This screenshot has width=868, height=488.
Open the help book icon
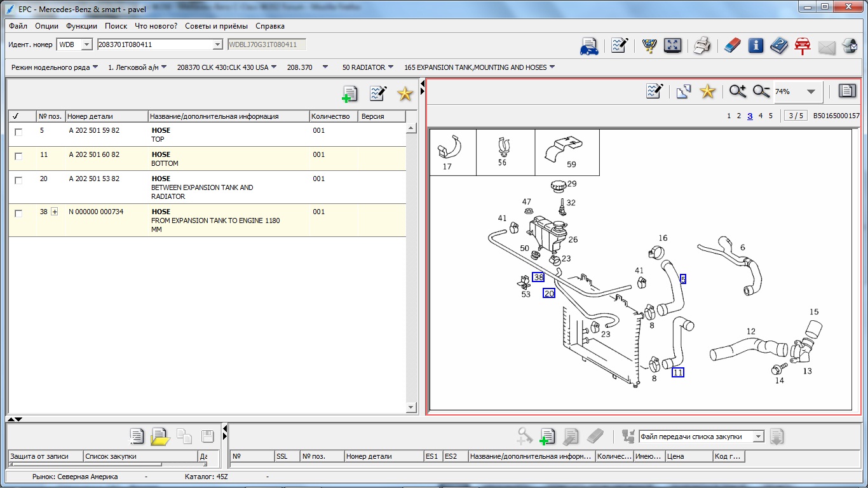click(x=779, y=46)
